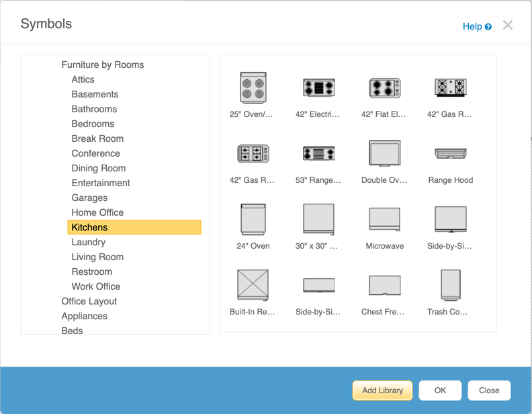Pick the Trash Co... compactor symbol
Screen dimensions: 532x414
point(450,285)
